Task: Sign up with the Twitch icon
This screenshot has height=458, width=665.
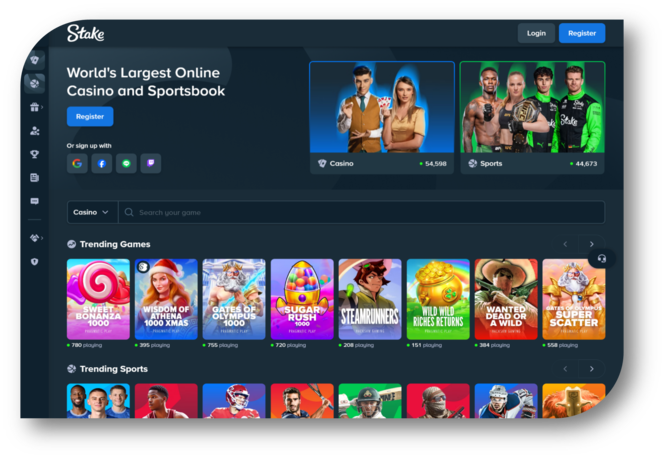Action: [151, 164]
